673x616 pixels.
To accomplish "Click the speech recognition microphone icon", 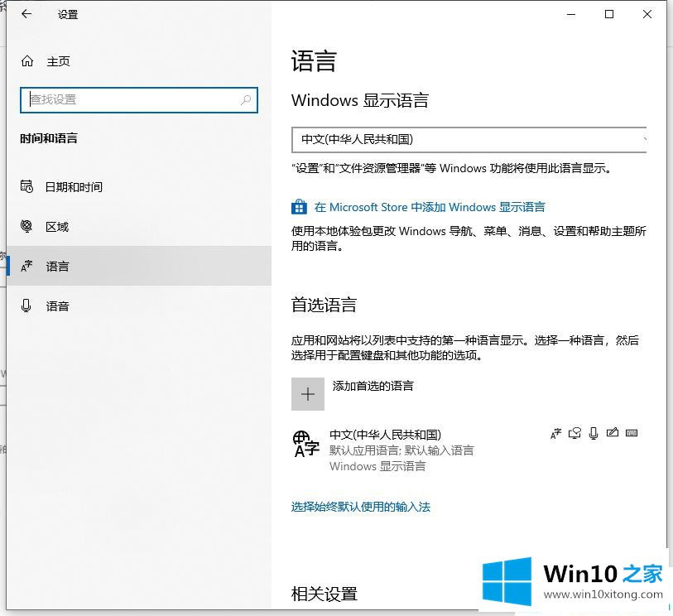I will pos(594,434).
